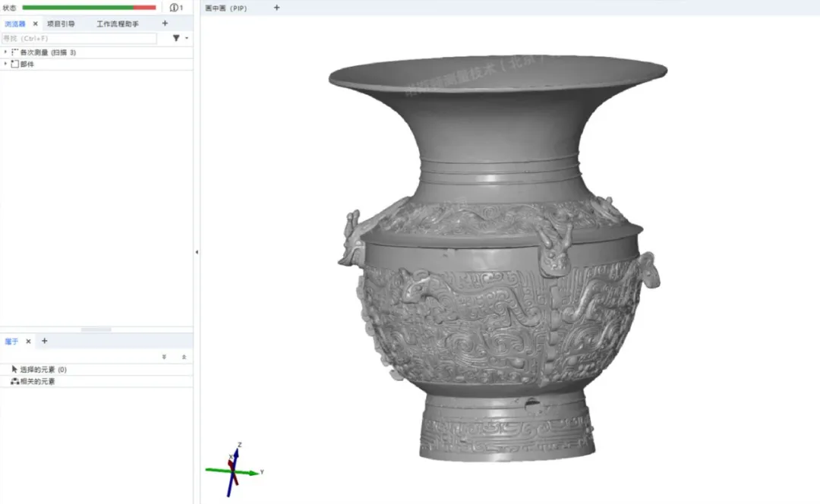This screenshot has width=820, height=504.
Task: Collapse all sections with the double-up chevron
Action: 184,357
